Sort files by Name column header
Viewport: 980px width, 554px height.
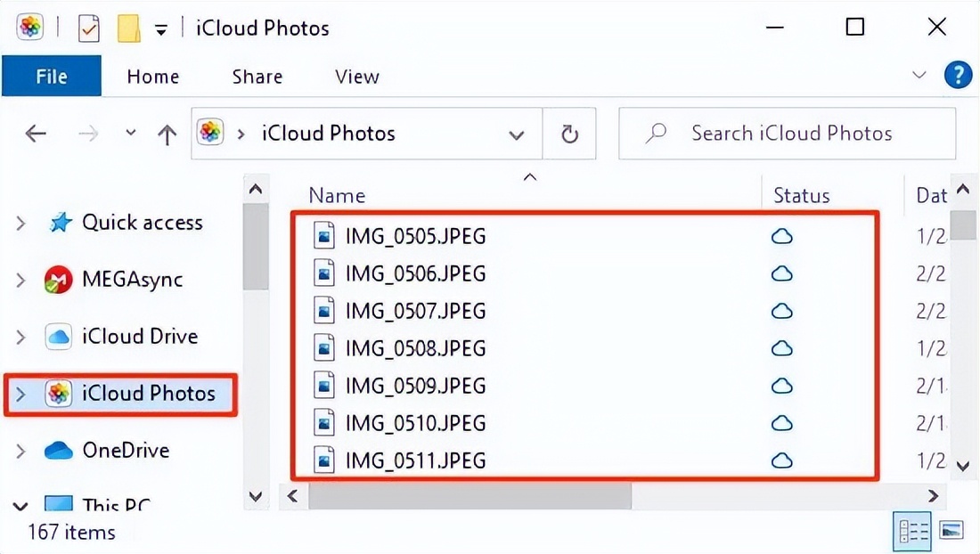point(337,196)
